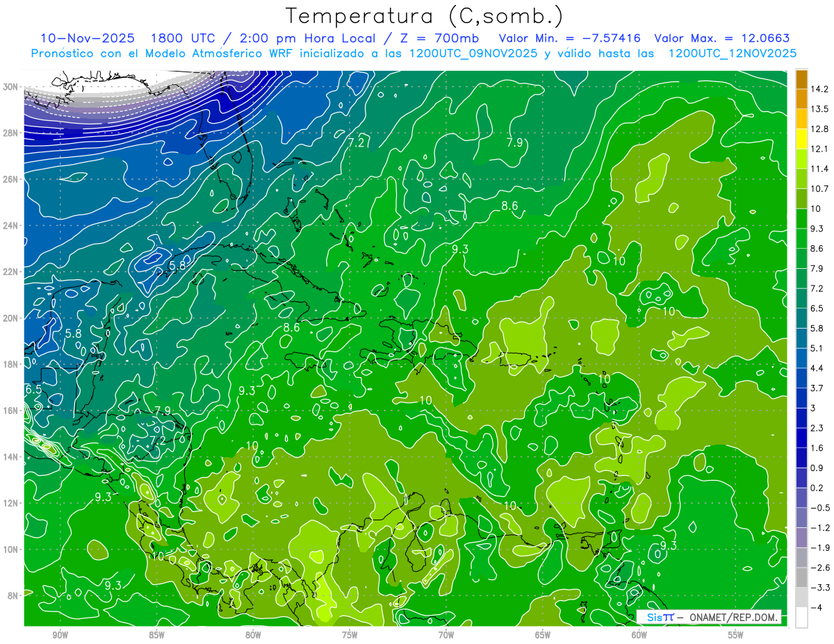Viewport: 834px width, 644px height.
Task: Click the "20N" latitude axis label
Action: [x=11, y=318]
